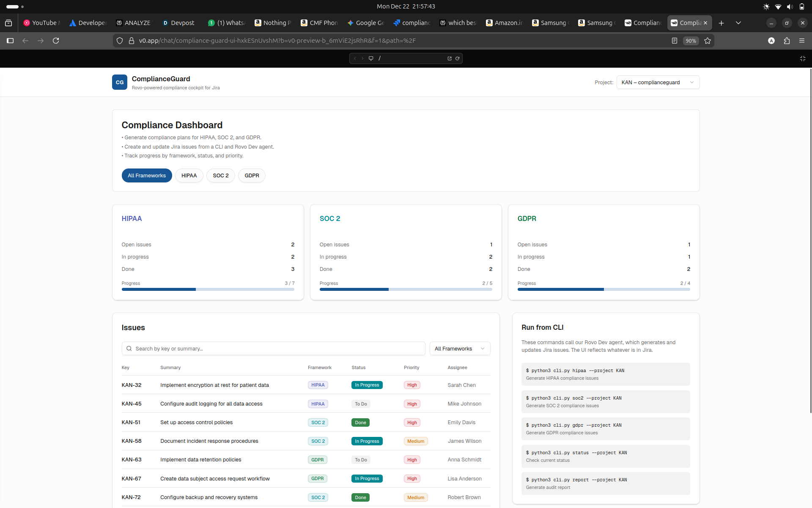This screenshot has width=812, height=508.
Task: Open preview in new tab icon
Action: [450, 58]
